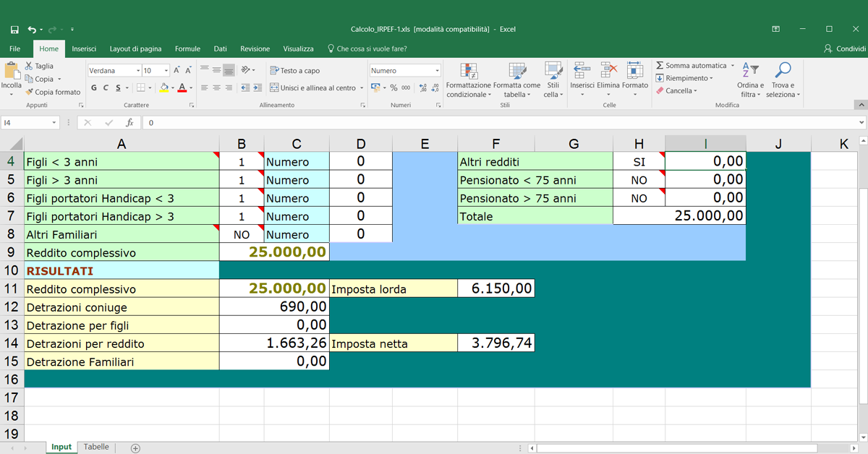Image resolution: width=868 pixels, height=454 pixels.
Task: Toggle Testo a capo wrap text
Action: 294,71
